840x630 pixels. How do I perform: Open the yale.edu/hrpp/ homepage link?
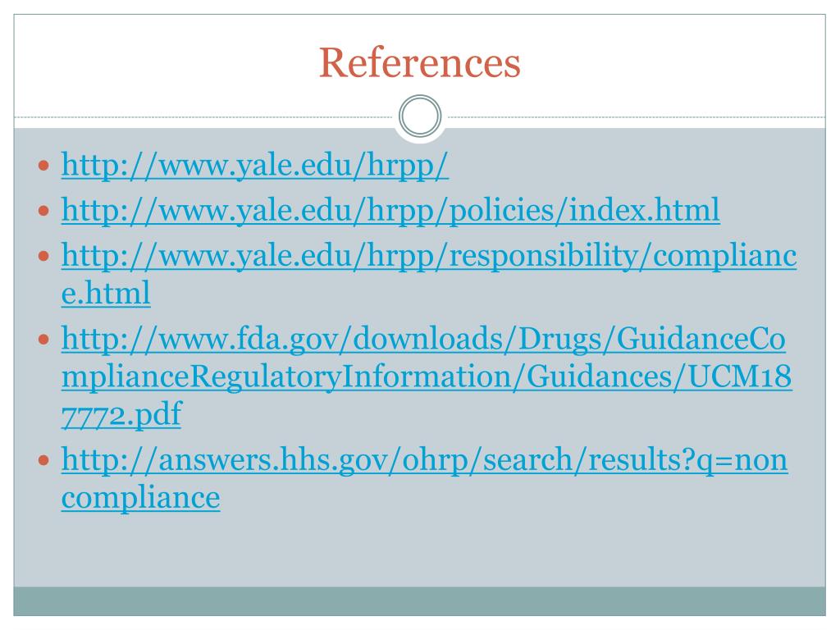255,165
